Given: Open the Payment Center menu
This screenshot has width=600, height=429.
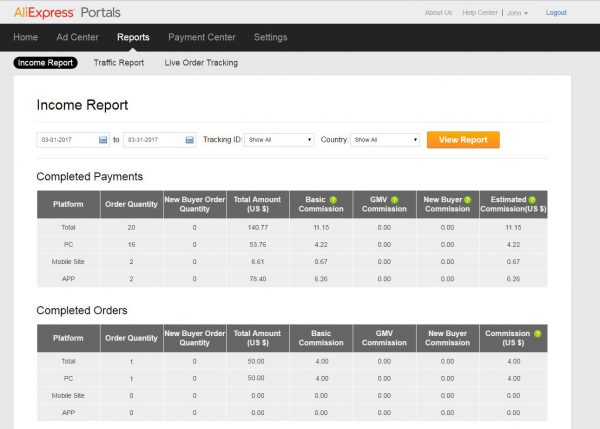Looking at the screenshot, I should [202, 37].
